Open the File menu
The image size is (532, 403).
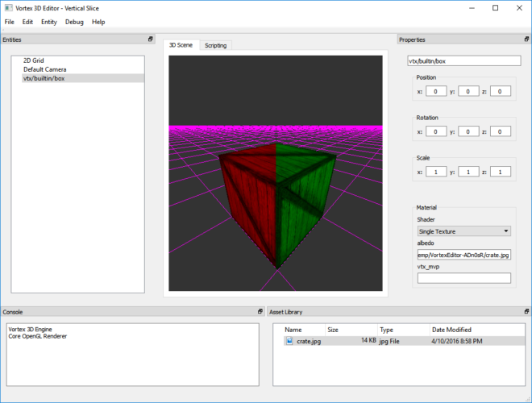9,22
